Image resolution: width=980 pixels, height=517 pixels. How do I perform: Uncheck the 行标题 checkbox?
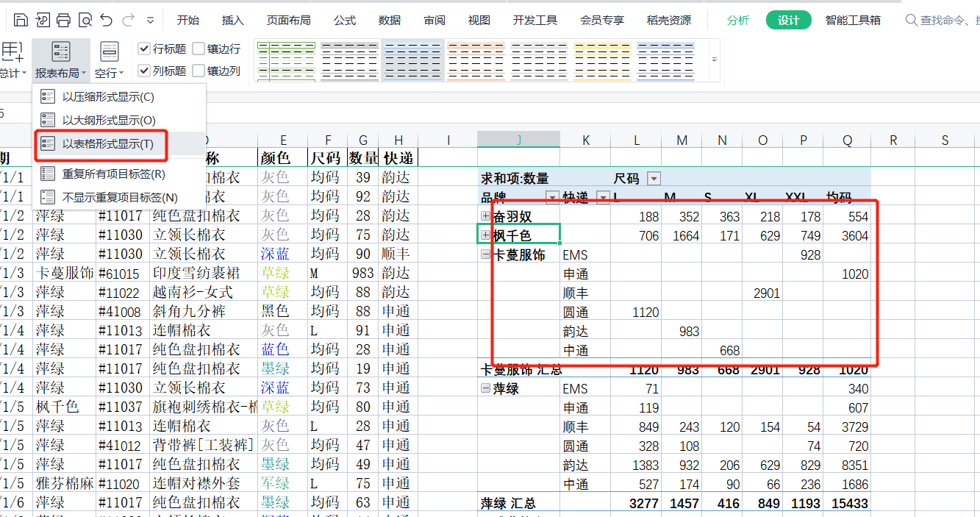(145, 49)
